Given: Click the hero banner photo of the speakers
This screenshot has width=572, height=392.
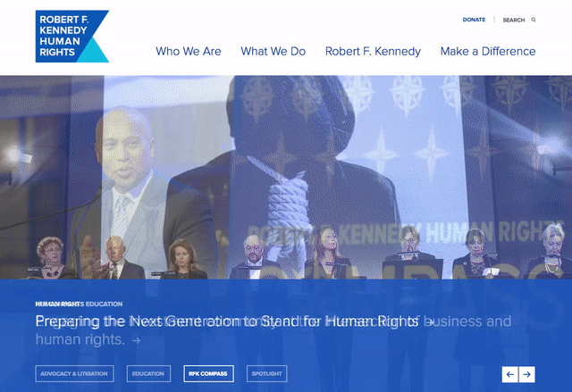Looking at the screenshot, I should (x=286, y=178).
